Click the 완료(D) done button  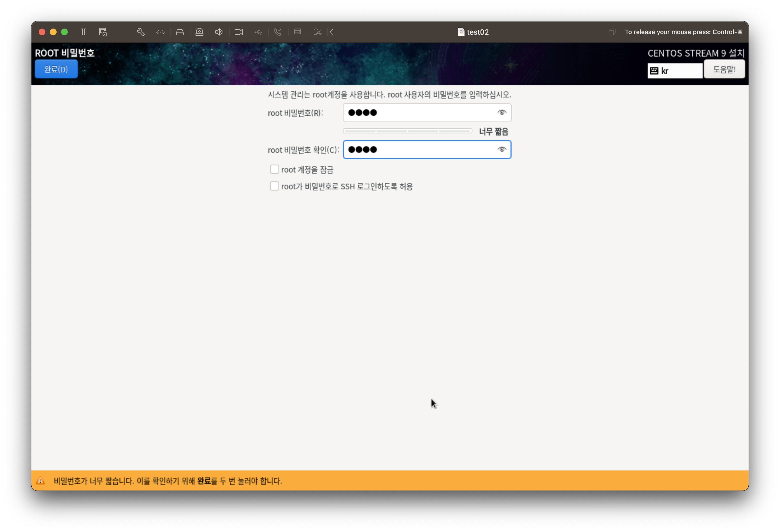point(56,69)
